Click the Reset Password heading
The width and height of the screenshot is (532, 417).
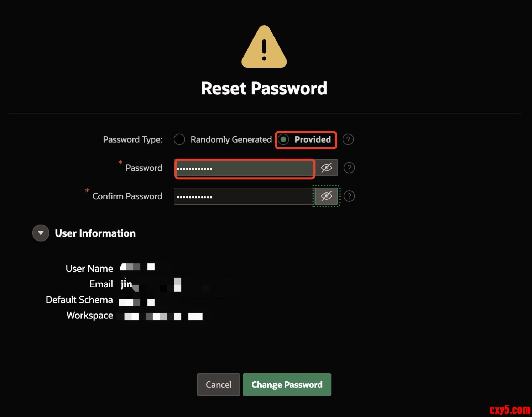click(x=264, y=88)
